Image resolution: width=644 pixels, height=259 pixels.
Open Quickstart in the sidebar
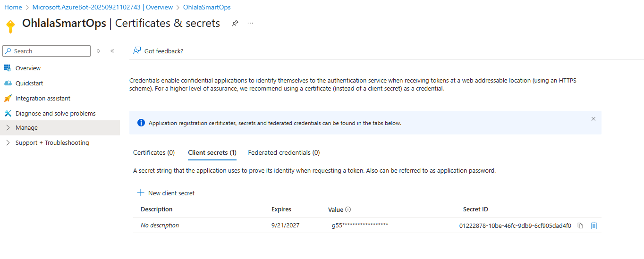(29, 84)
